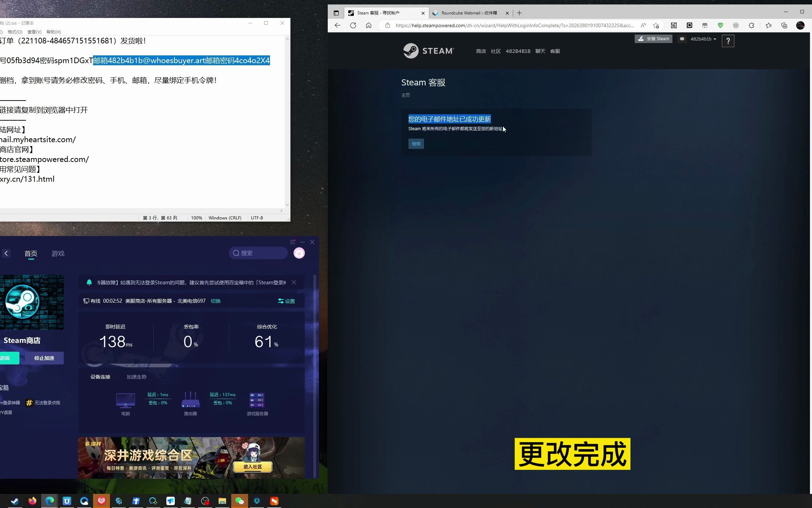This screenshot has height=508, width=812.
Task: Click the Continue (继续) button on Steam page
Action: coord(416,144)
